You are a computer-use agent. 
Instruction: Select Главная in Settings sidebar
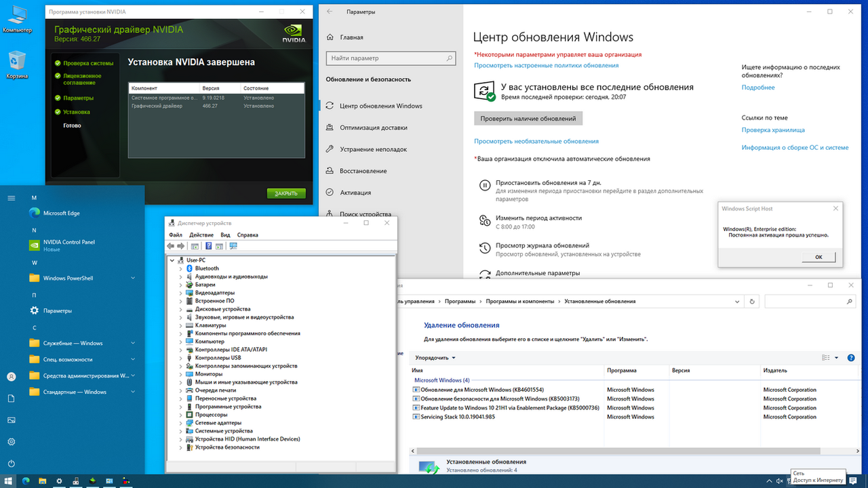tap(344, 37)
